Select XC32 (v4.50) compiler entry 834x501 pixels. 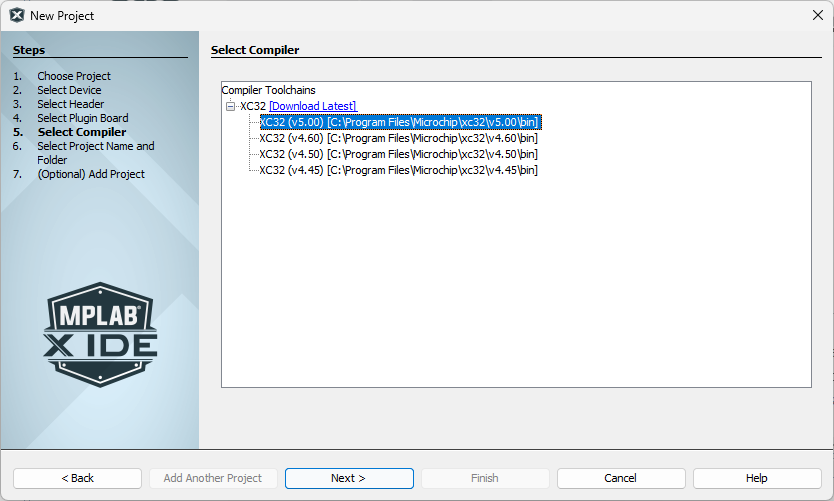[398, 154]
